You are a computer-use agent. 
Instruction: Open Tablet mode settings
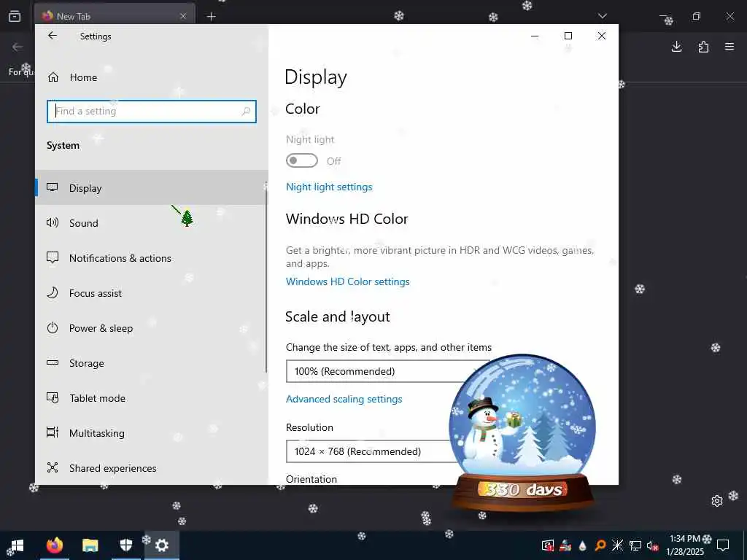(x=152, y=398)
